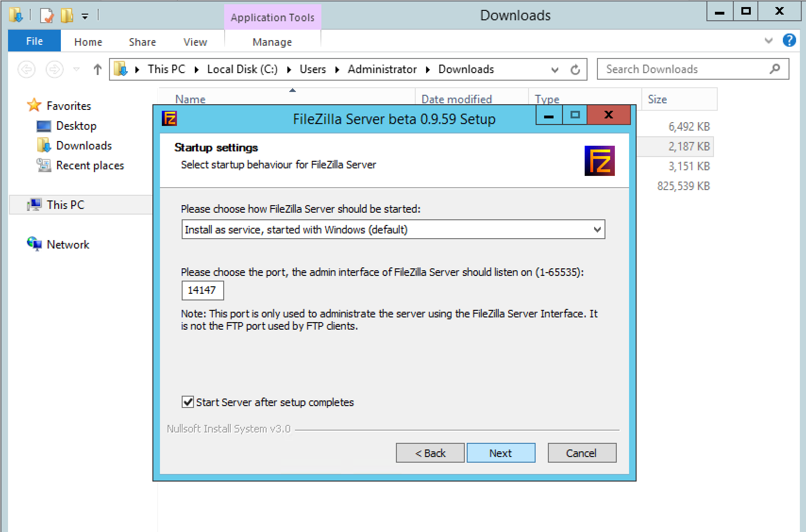Viewport: 806px width, 532px height.
Task: Click the New folder icon in Quick Access Toolbar
Action: pyautogui.click(x=67, y=16)
